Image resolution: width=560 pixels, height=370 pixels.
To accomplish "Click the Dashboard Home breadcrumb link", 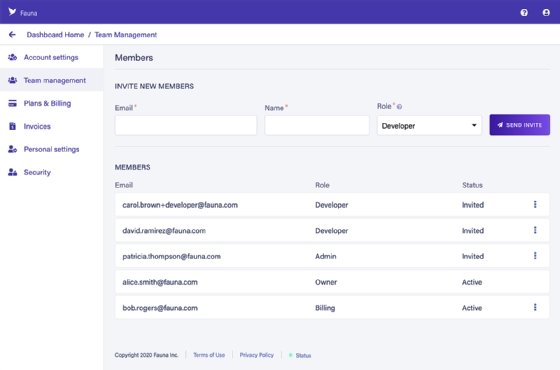I will (x=55, y=35).
